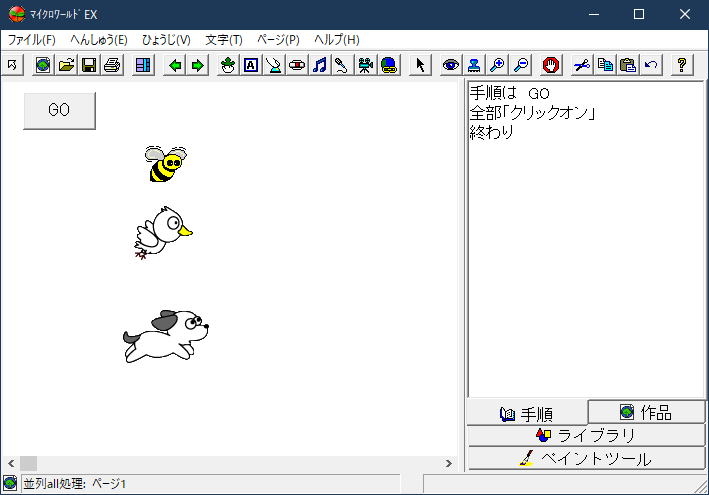This screenshot has height=495, width=709.
Task: Open the ライブラリ panel
Action: (x=586, y=435)
